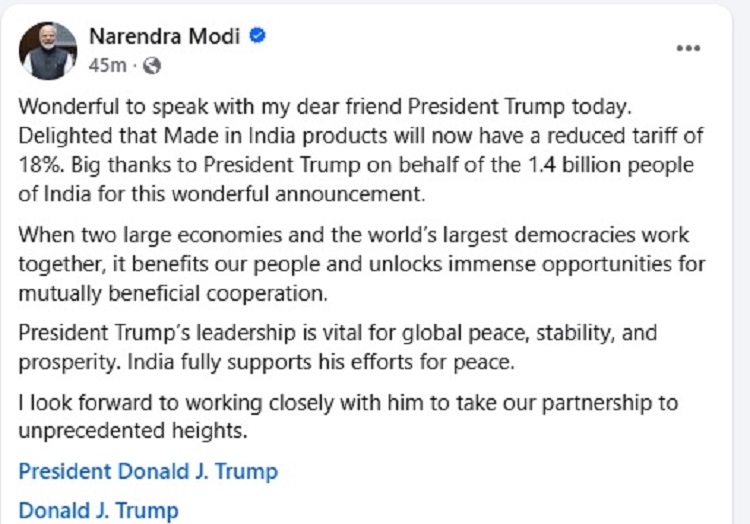Click the blue verified badge
The image size is (750, 524).
257,37
